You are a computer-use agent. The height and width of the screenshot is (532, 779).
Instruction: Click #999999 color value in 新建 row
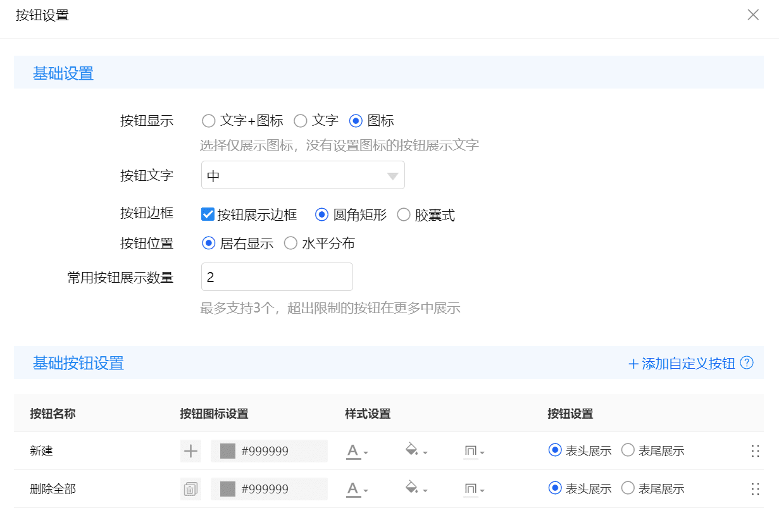tap(265, 451)
